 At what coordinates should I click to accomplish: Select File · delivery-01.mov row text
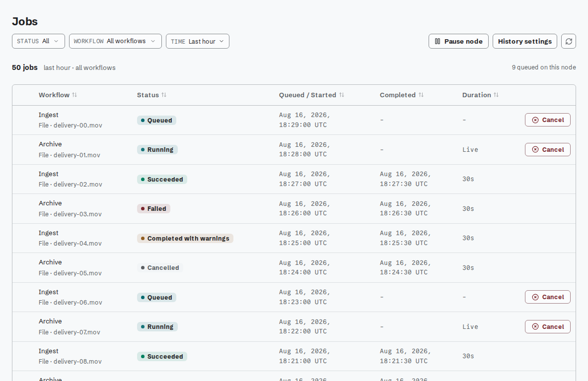[70, 155]
